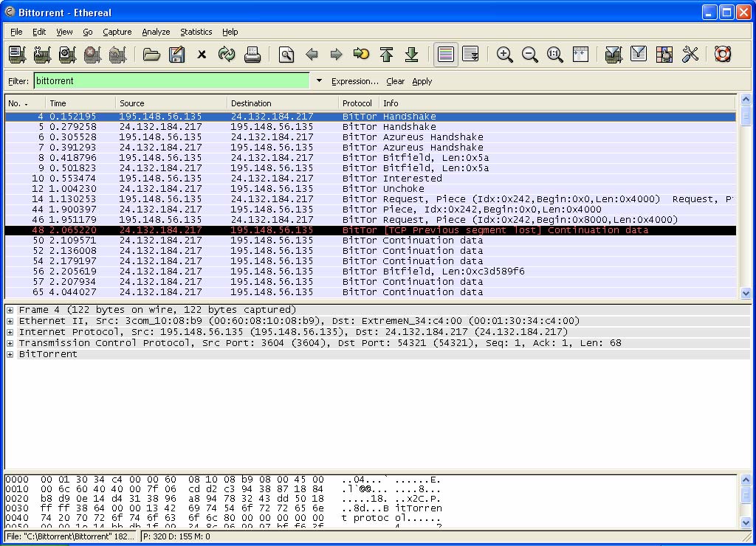This screenshot has height=546, width=756.
Task: Open the Capture menu
Action: pyautogui.click(x=117, y=32)
